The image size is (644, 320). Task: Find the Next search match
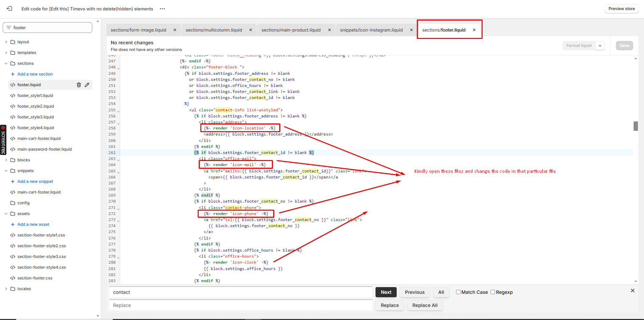pos(386,292)
